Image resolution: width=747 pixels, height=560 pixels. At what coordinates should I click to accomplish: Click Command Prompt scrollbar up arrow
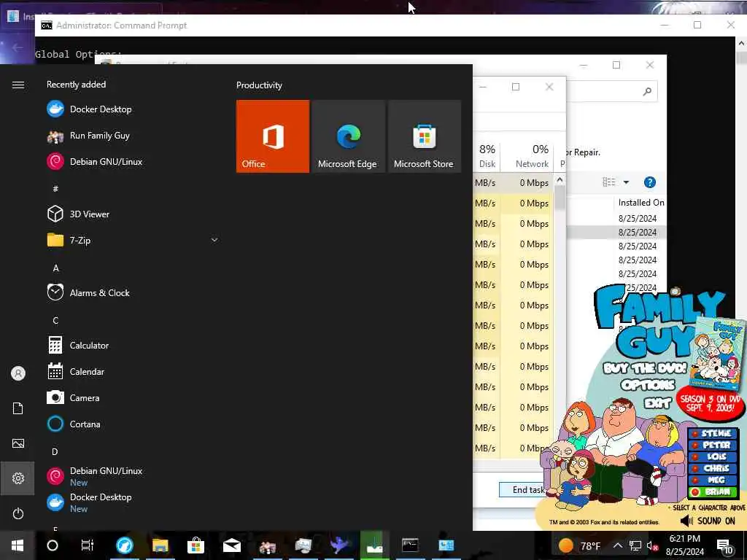[x=741, y=43]
